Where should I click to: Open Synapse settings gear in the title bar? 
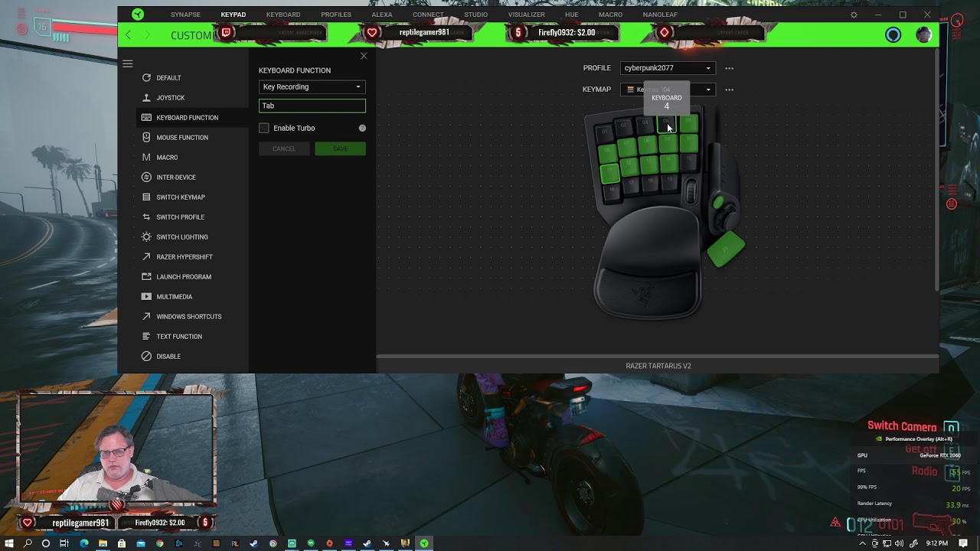click(x=853, y=14)
